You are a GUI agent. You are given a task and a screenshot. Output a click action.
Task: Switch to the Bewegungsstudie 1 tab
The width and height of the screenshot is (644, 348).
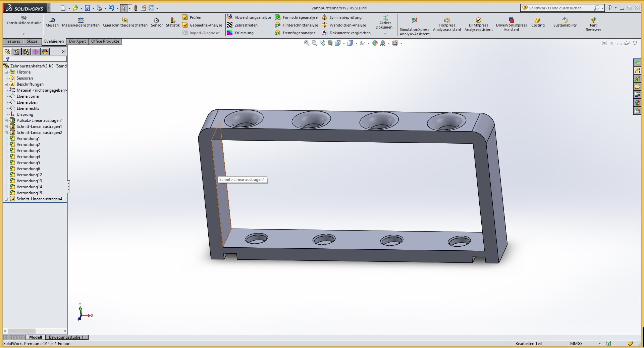click(x=66, y=337)
